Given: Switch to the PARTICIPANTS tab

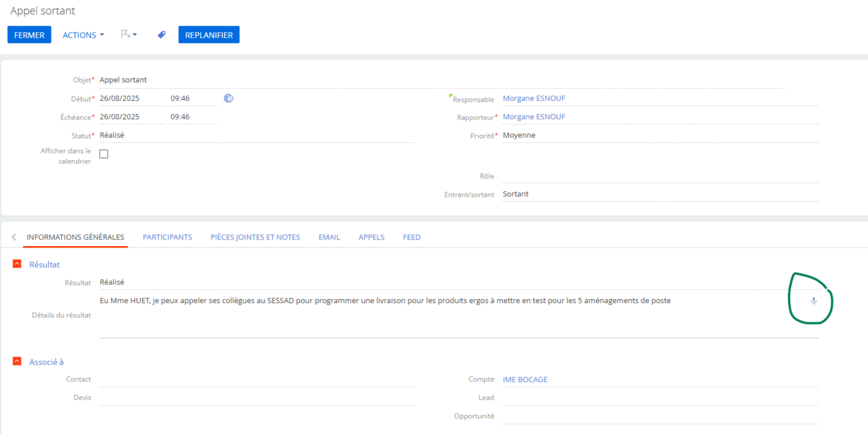Looking at the screenshot, I should 167,237.
